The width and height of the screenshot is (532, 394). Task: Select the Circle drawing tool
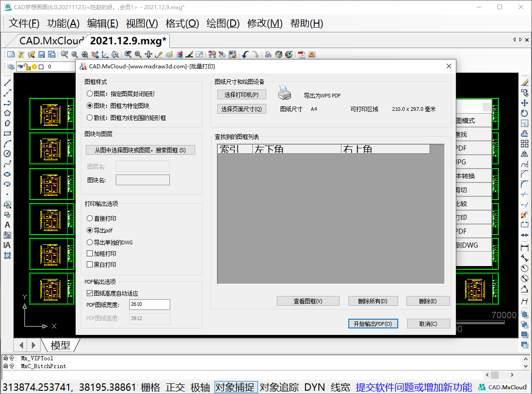[x=7, y=153]
